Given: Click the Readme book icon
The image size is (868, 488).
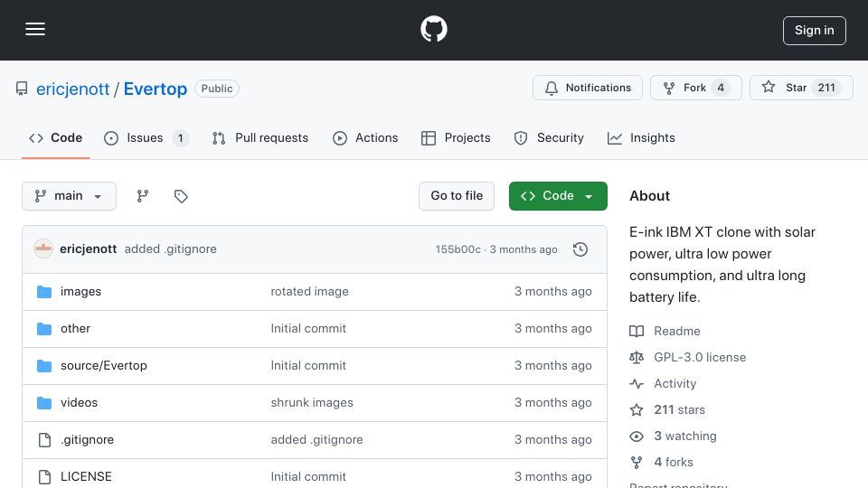Looking at the screenshot, I should [x=637, y=331].
